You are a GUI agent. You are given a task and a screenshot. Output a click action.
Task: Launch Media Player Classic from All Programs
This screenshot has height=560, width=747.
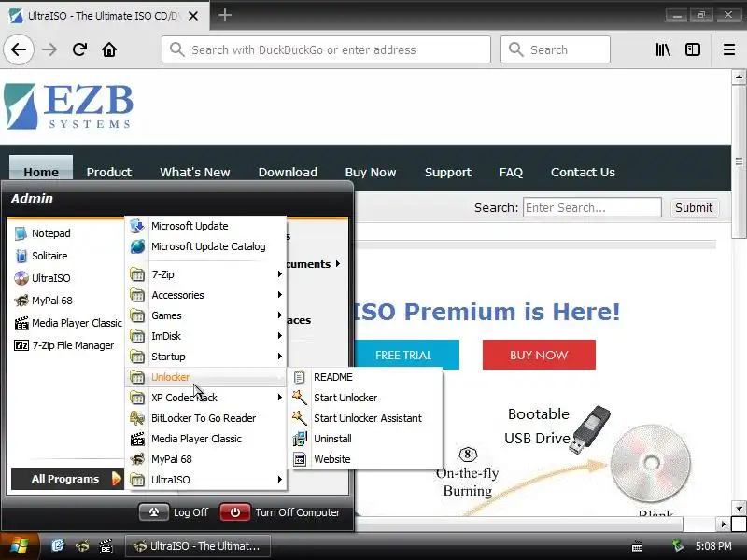tap(205, 439)
